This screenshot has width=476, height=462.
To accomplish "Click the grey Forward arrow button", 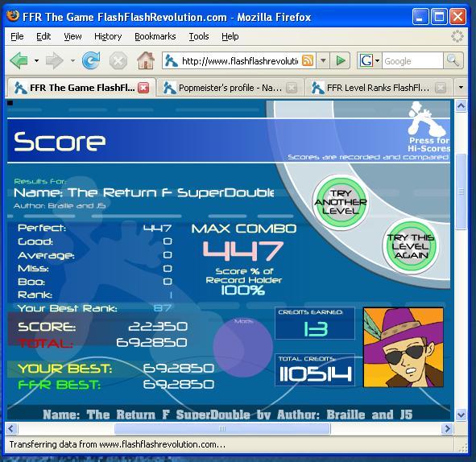I will [x=54, y=60].
